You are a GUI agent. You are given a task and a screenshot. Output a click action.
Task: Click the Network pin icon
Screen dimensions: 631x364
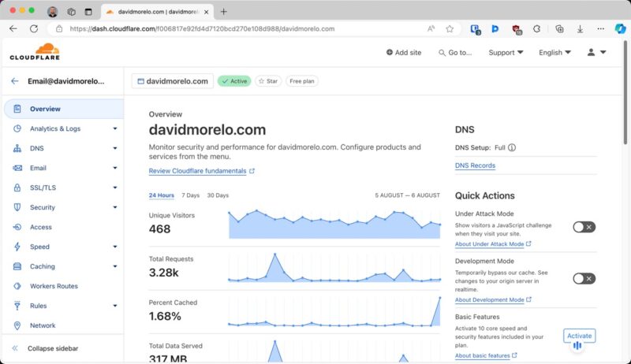click(x=17, y=325)
